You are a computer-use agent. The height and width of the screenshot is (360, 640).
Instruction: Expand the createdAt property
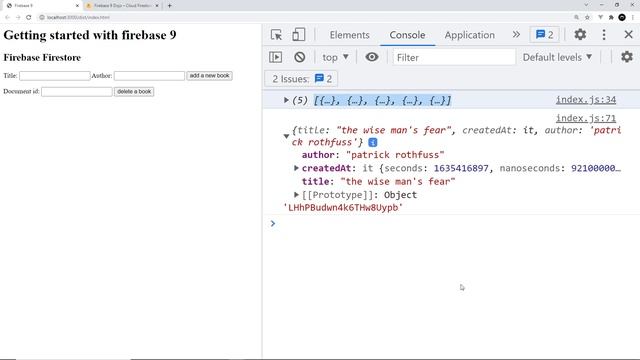296,168
